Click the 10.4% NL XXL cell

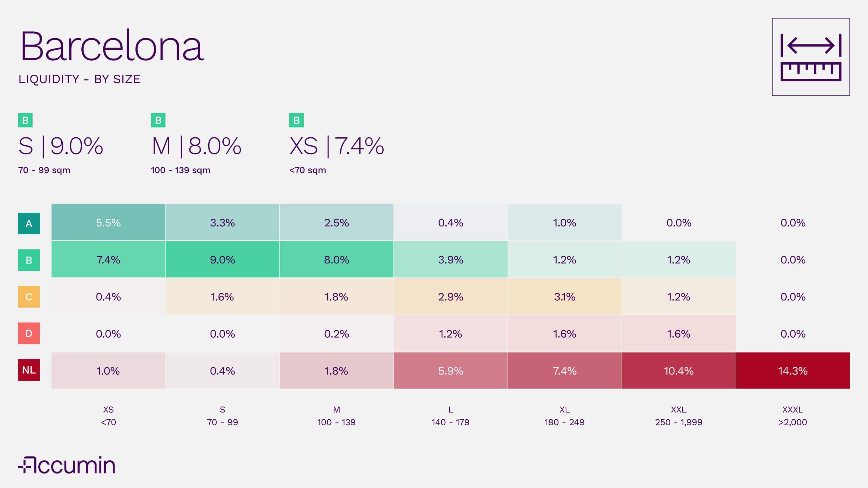(x=679, y=371)
